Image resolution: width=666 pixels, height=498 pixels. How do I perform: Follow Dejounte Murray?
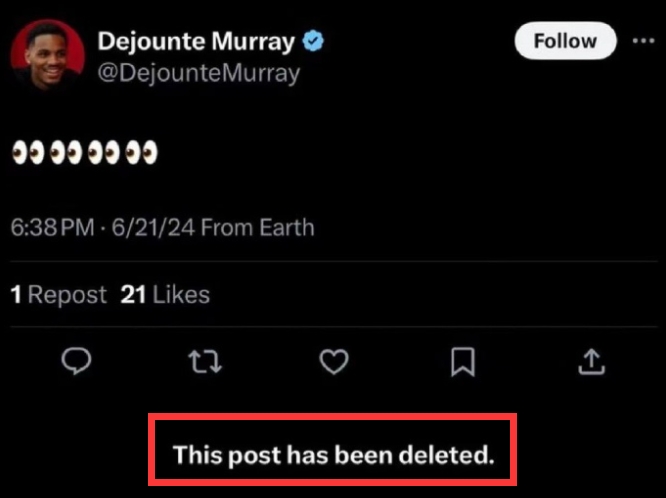(x=565, y=41)
